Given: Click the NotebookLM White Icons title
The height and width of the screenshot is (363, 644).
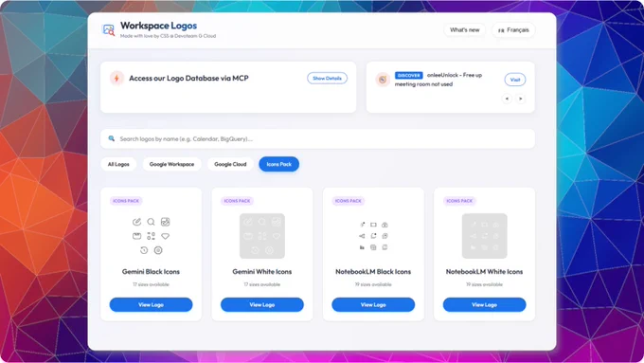Looking at the screenshot, I should pos(484,272).
